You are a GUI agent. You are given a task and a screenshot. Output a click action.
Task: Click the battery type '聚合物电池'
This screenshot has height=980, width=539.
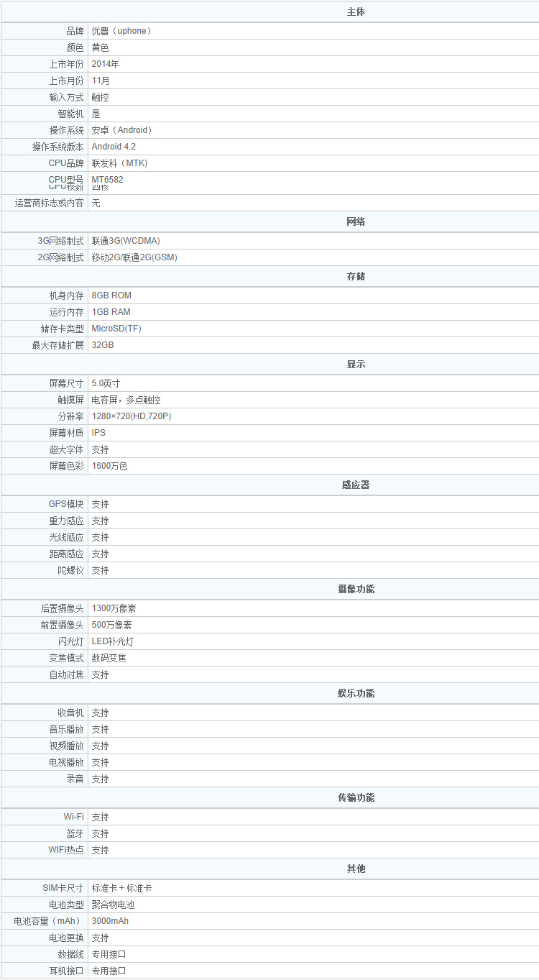pos(114,905)
